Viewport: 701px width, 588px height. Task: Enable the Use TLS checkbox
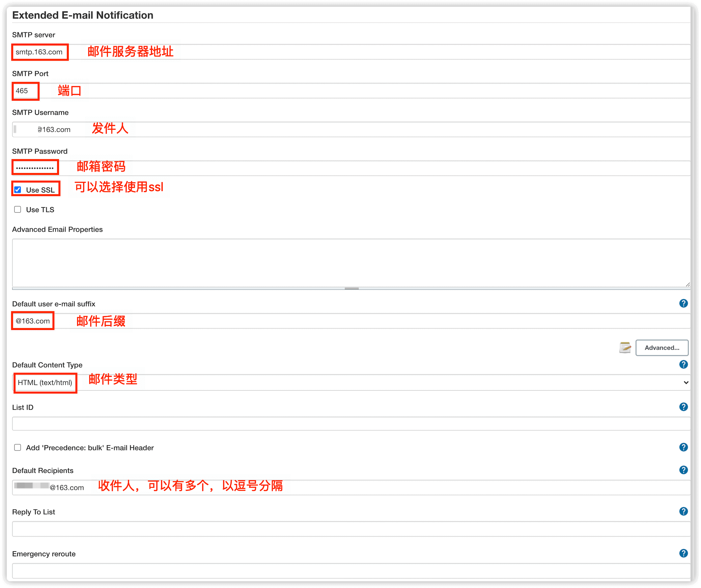point(18,209)
